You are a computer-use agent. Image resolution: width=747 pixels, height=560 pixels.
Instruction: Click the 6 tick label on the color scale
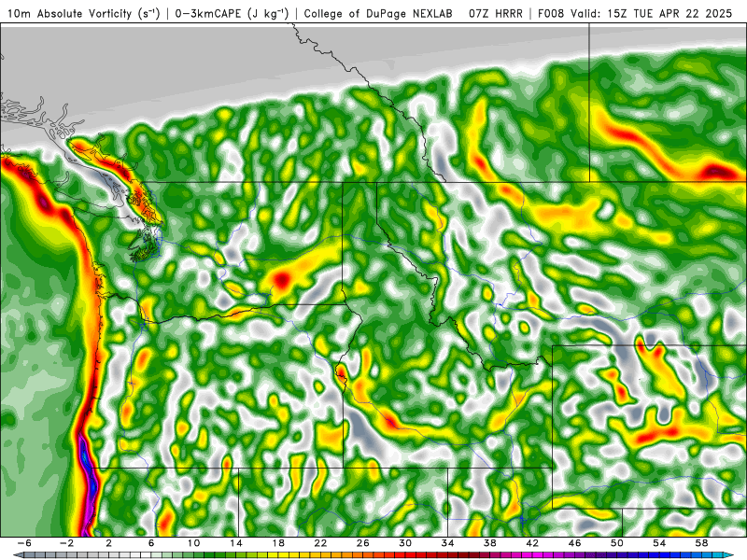(x=151, y=543)
